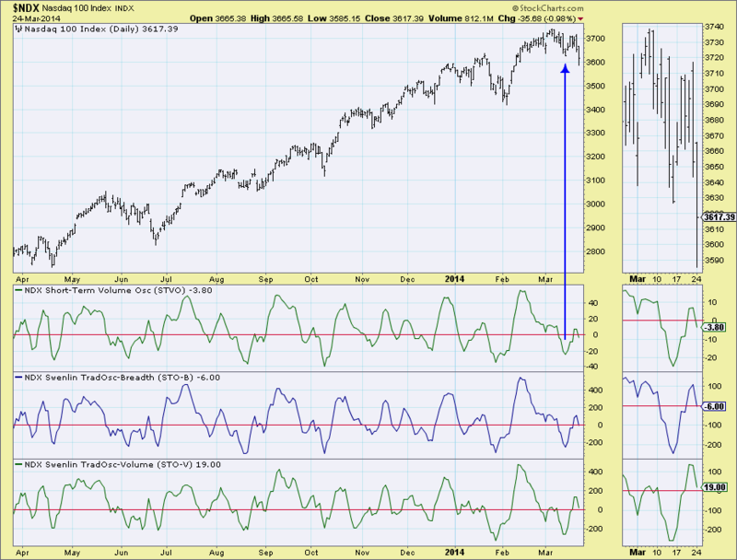Click the 40 label on STVO axis
The image size is (737, 560).
(593, 303)
